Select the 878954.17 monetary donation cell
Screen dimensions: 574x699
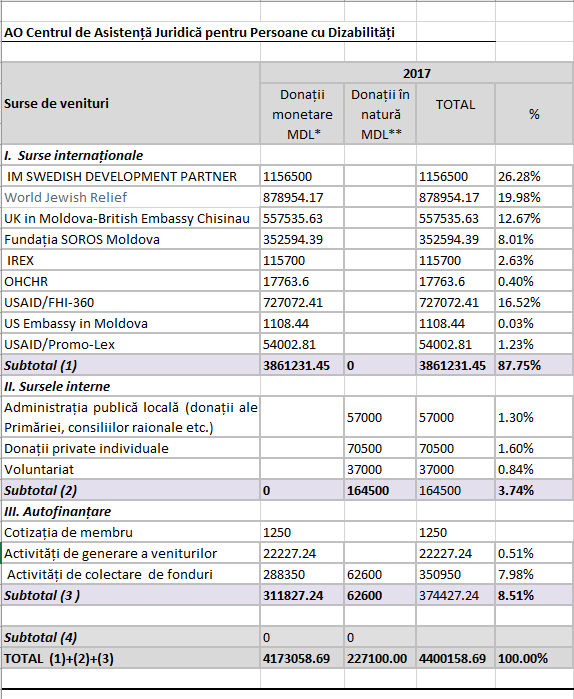pyautogui.click(x=302, y=197)
